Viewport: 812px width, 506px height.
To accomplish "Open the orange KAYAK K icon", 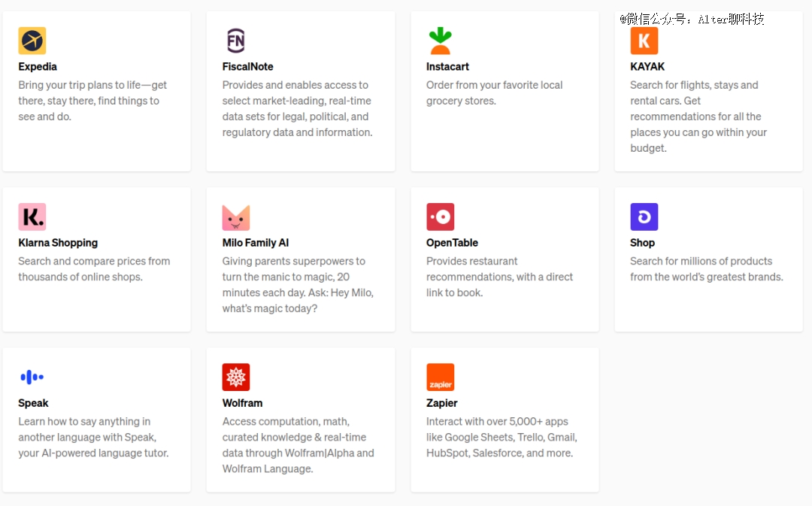I will pos(644,41).
